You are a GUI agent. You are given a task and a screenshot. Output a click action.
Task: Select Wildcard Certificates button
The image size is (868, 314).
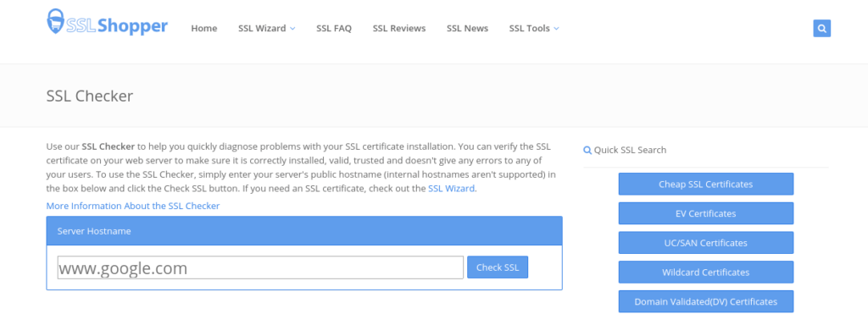(706, 272)
